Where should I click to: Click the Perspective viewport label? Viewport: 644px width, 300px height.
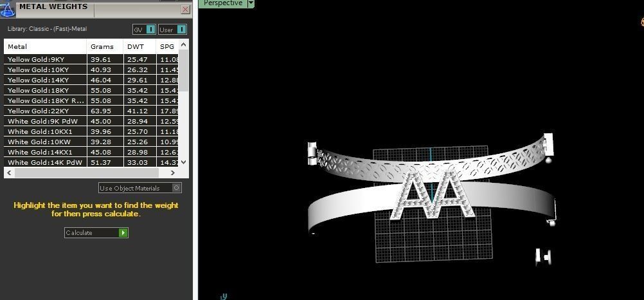223,3
